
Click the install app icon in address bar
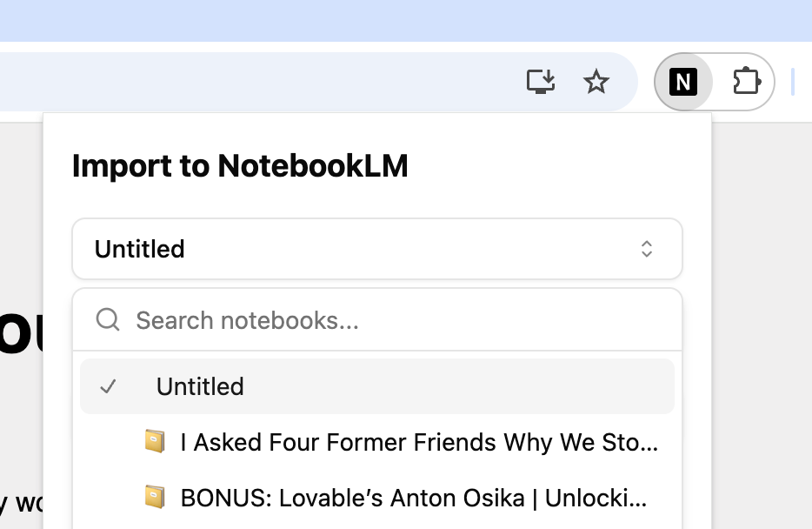pos(541,82)
